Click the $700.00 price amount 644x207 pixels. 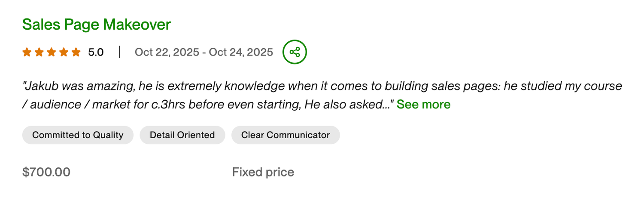click(46, 172)
